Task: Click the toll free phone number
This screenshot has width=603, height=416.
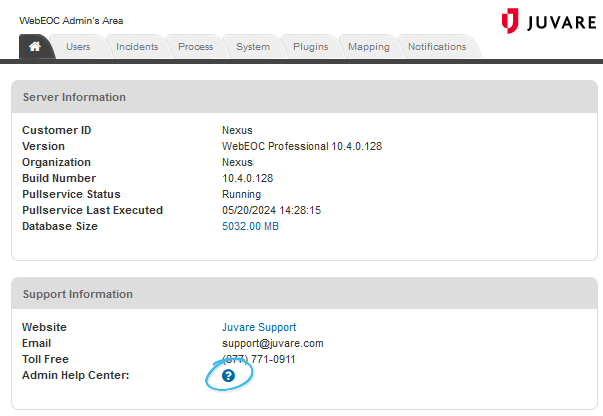Action: (258, 359)
